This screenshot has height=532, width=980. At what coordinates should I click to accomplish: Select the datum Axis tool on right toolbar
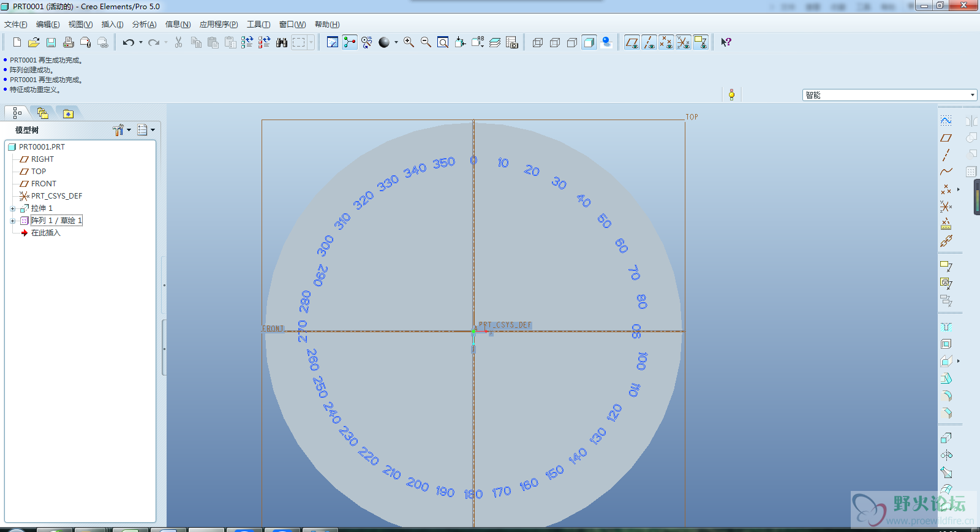coord(946,155)
